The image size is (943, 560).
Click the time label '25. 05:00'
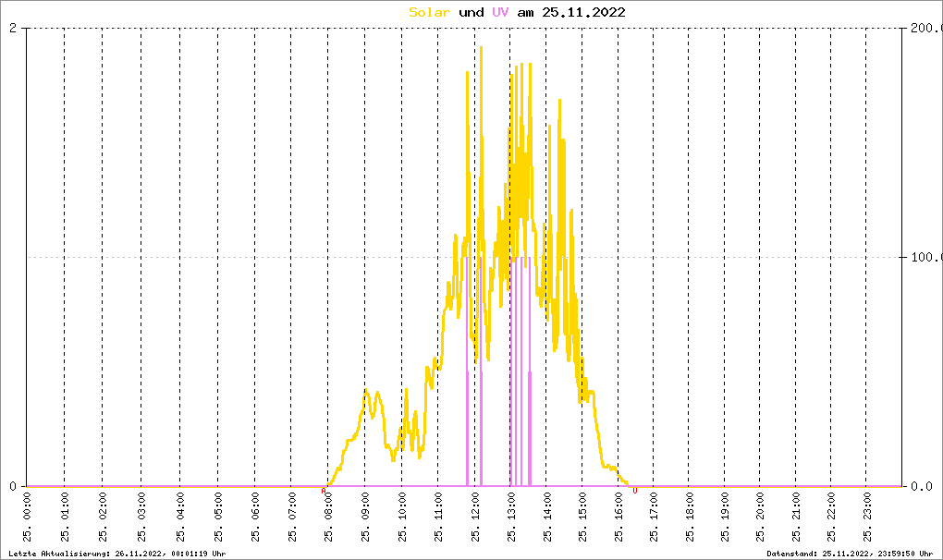coord(217,517)
